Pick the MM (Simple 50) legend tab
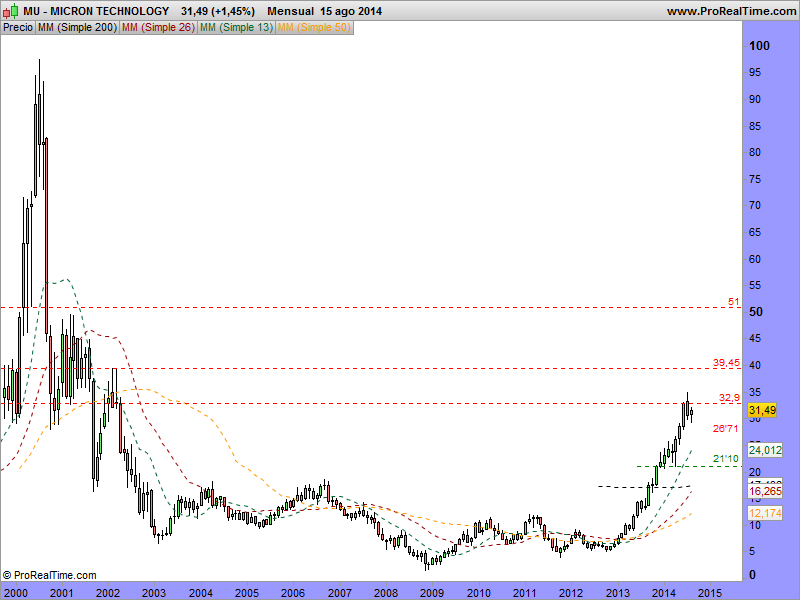800x600 pixels. click(314, 28)
